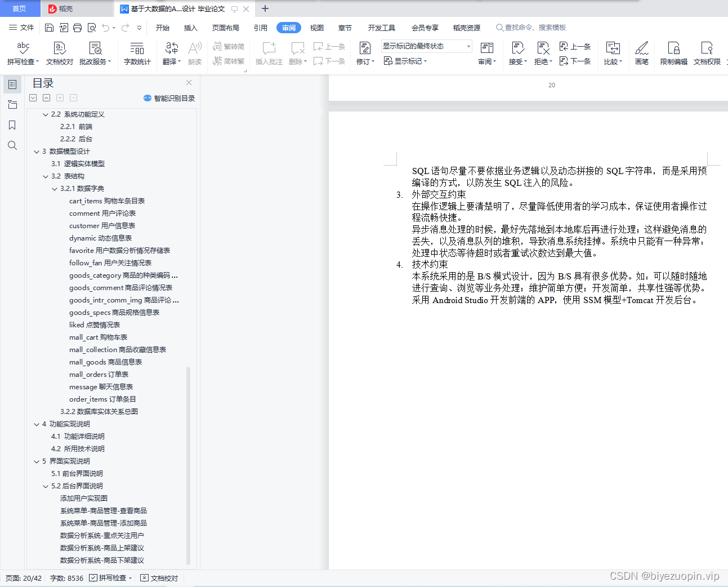Open the 页面布局 ribbon tab

pos(226,28)
